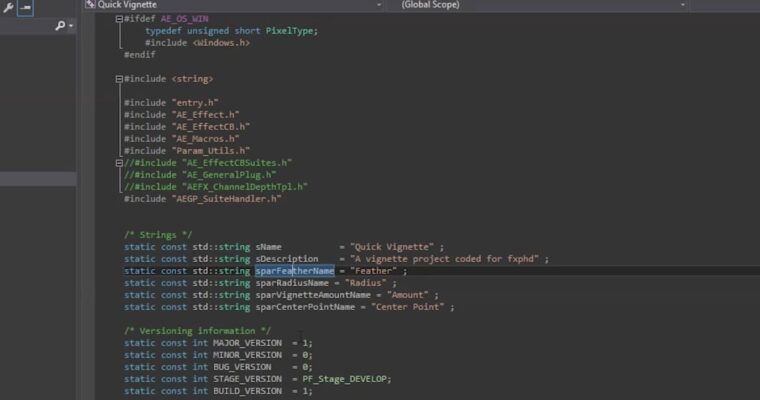Click the "A vignette project coded for fxphd" string

click(444, 259)
